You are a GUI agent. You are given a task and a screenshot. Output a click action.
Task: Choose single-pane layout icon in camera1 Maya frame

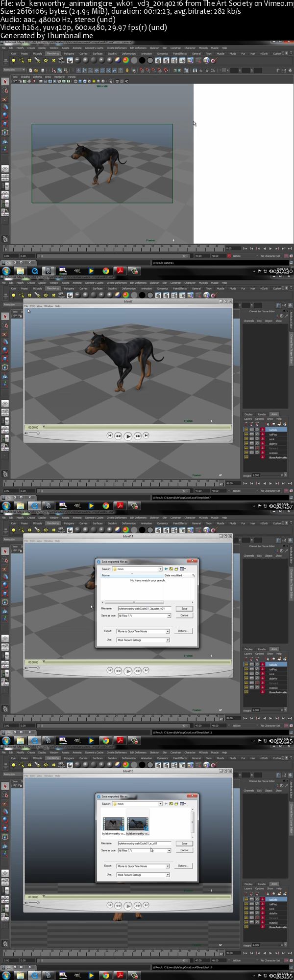pyautogui.click(x=5, y=169)
